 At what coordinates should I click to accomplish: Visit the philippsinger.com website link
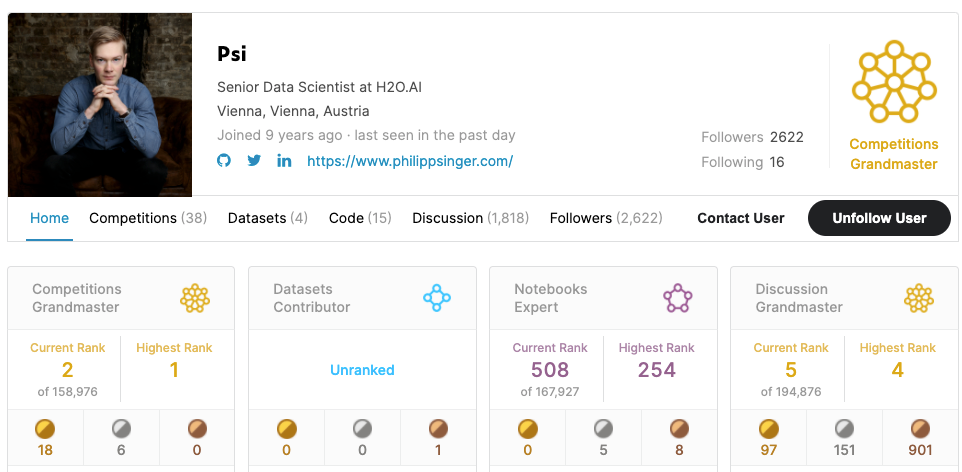pos(410,161)
